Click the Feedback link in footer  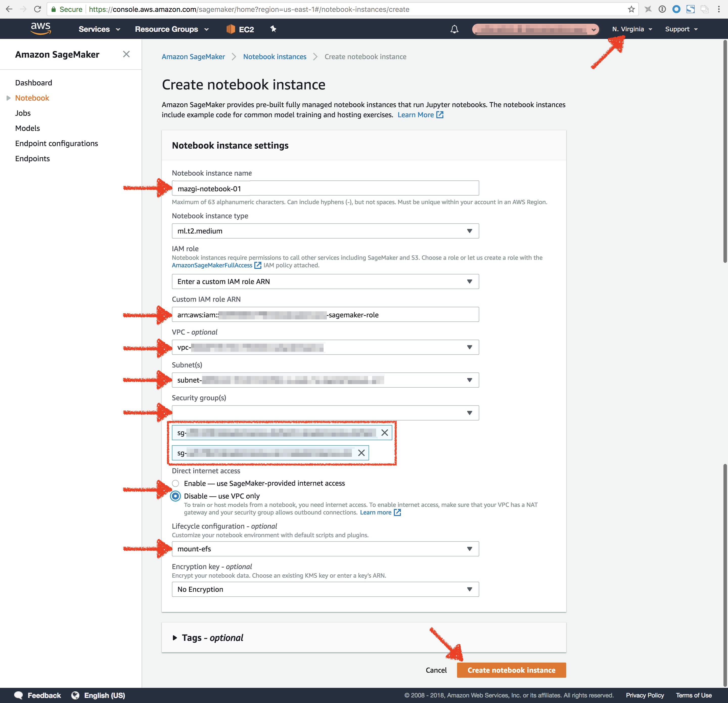44,695
